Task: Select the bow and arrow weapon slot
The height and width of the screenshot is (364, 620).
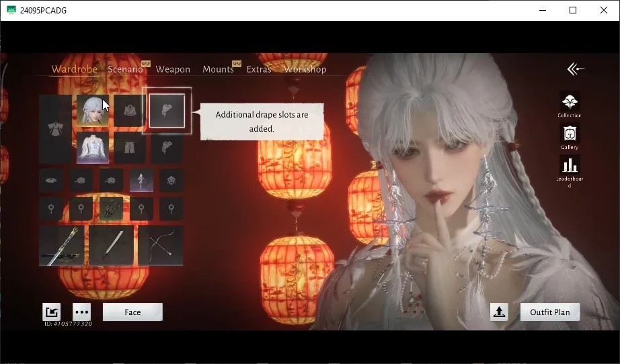Action: pos(161,246)
